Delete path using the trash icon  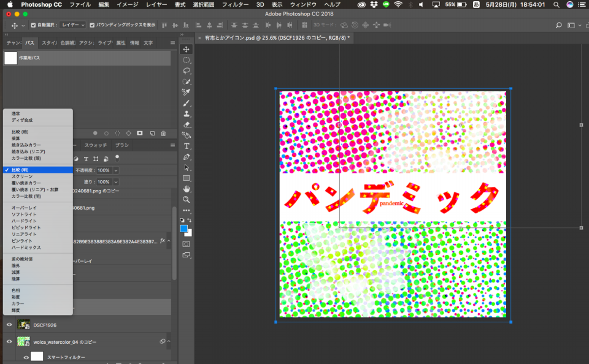click(163, 133)
